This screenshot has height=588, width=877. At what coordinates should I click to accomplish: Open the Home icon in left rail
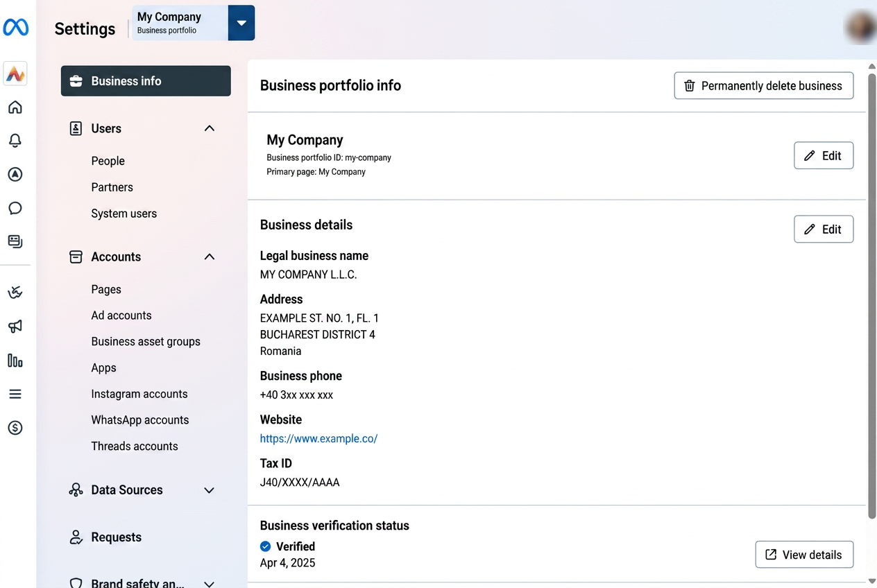point(15,107)
